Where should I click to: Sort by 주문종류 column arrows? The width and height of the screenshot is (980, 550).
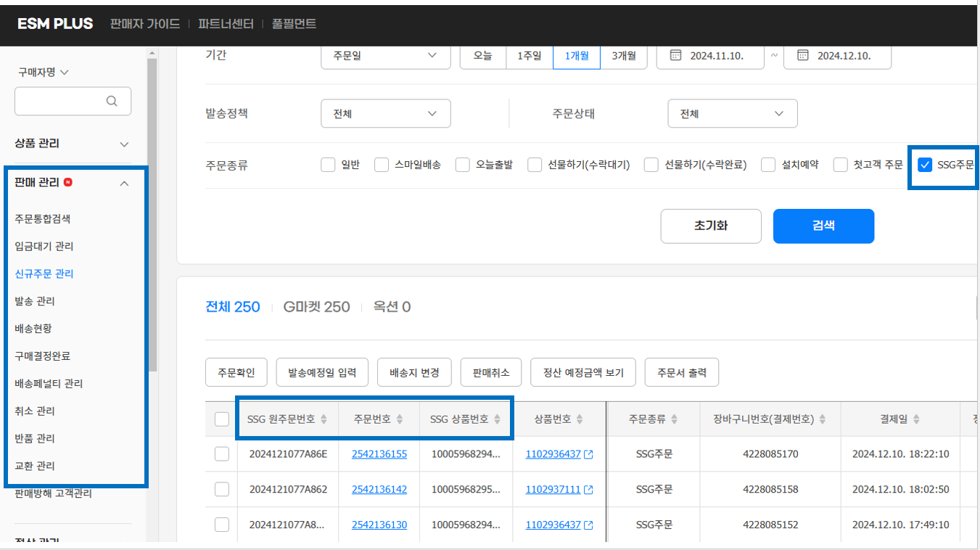(674, 419)
